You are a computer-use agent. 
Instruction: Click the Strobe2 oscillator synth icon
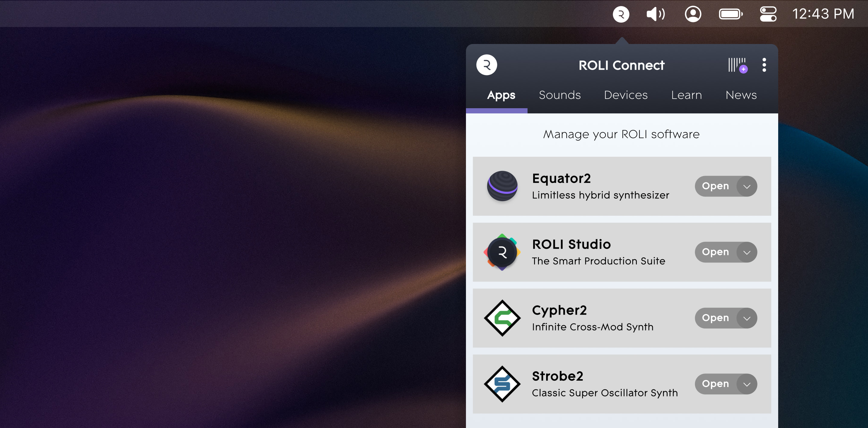[502, 384]
